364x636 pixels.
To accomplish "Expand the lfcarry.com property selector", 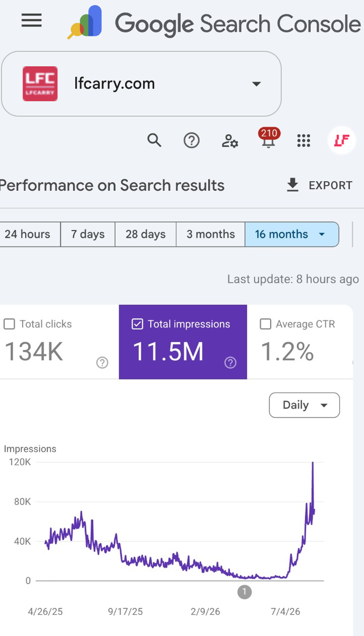I will coord(141,84).
